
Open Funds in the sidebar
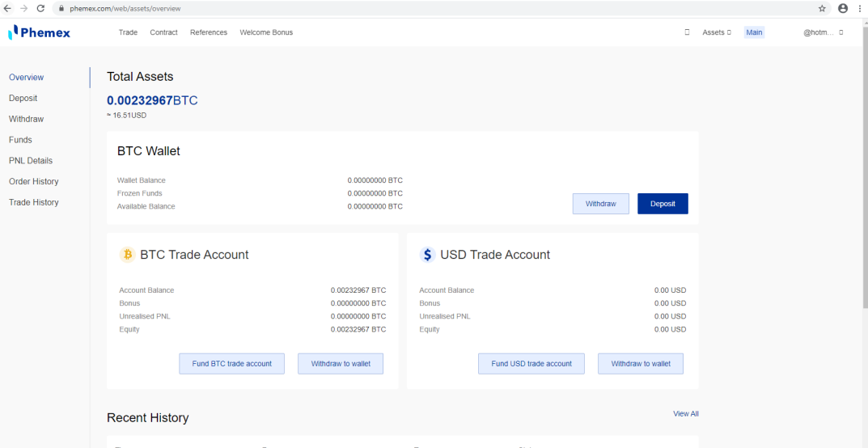point(20,140)
